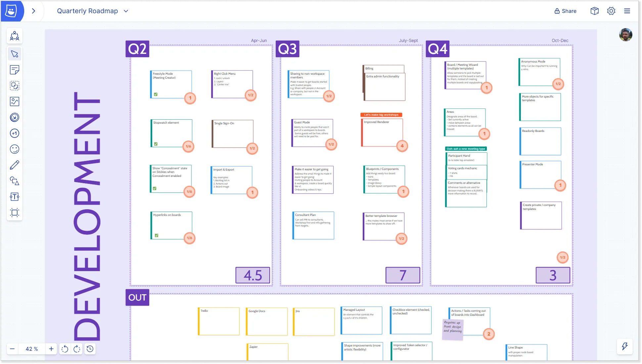Toggle checkbox on Freestyle Mode card
The image size is (642, 364).
coord(156,95)
